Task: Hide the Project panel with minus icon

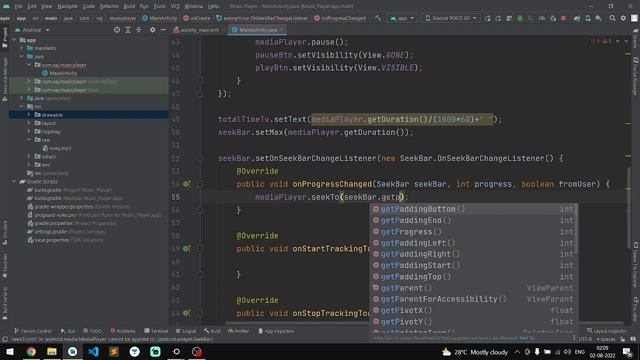Action: (163, 30)
